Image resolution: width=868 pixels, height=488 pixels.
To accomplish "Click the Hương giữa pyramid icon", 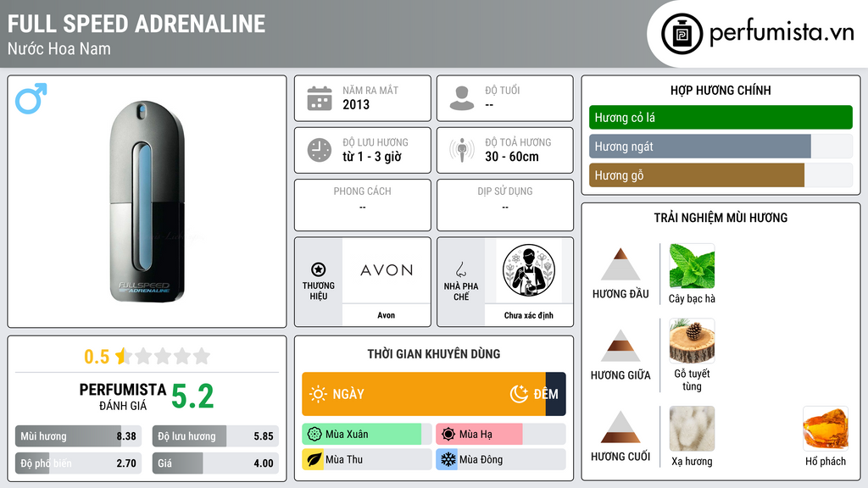I will click(620, 346).
